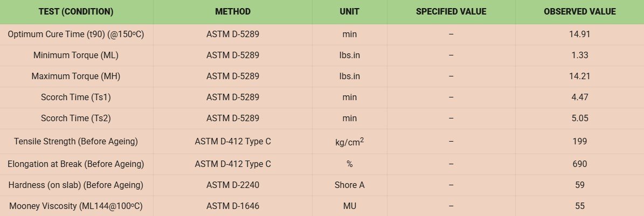Select the observed value 690

[x=579, y=164]
